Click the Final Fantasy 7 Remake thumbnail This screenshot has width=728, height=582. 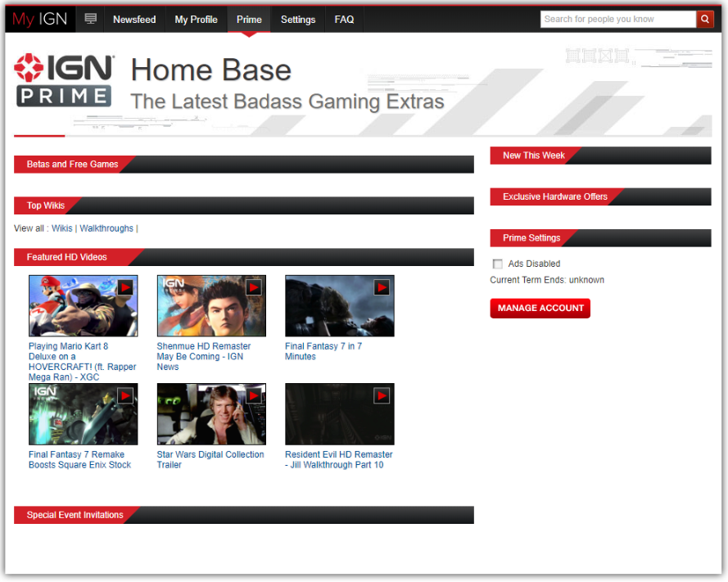click(83, 414)
